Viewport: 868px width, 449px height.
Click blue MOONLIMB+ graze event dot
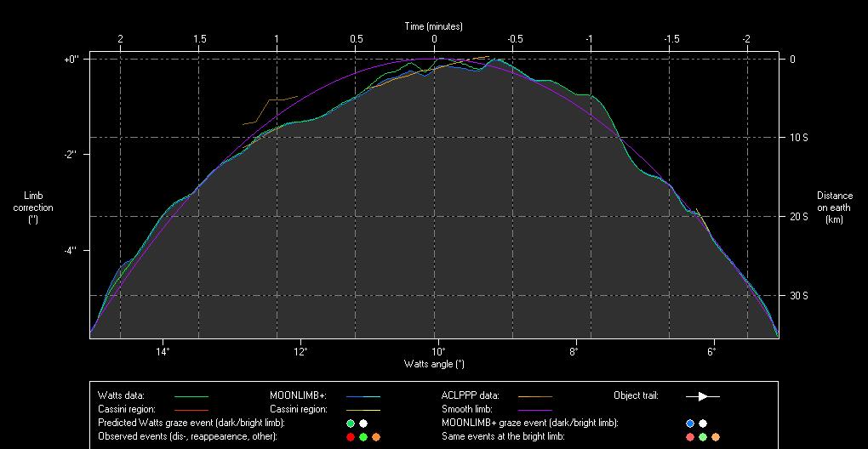[689, 423]
